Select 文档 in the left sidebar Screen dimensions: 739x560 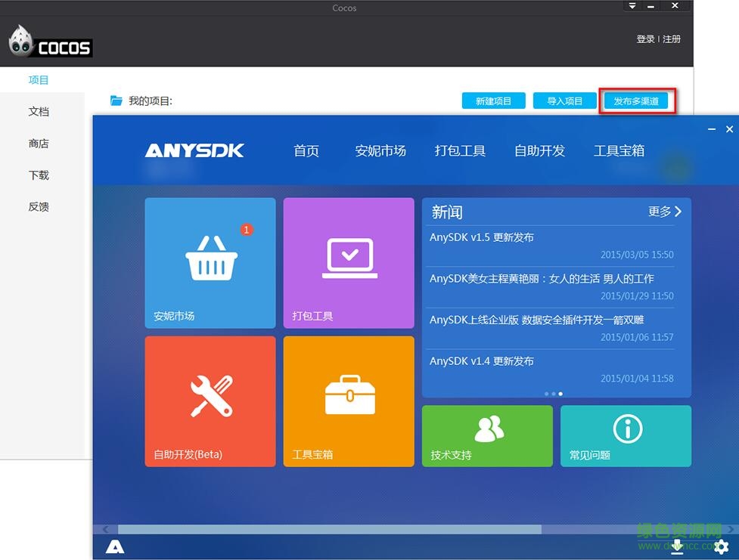[x=39, y=111]
